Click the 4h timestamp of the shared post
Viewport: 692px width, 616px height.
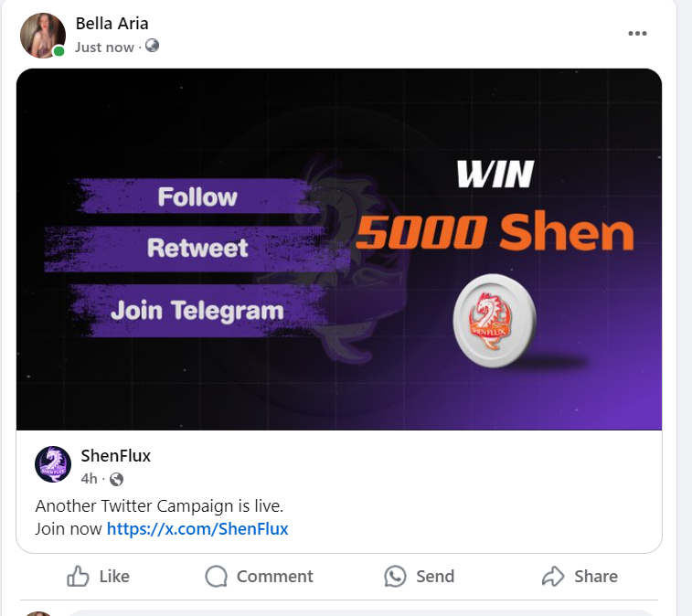[89, 479]
